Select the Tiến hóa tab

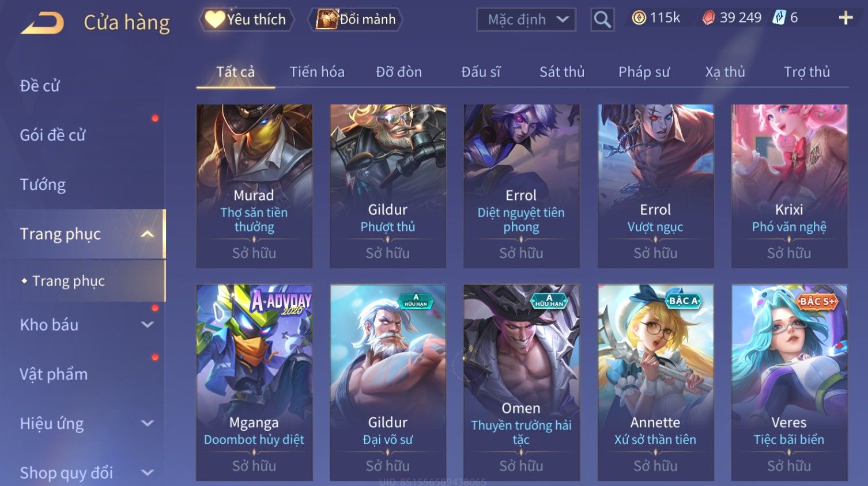317,72
